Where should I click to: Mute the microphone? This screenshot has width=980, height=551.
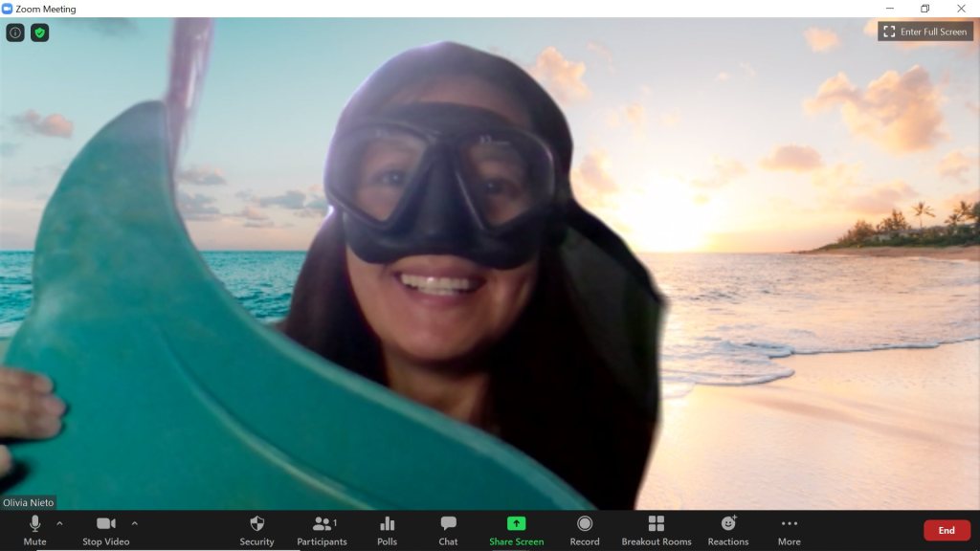34,529
